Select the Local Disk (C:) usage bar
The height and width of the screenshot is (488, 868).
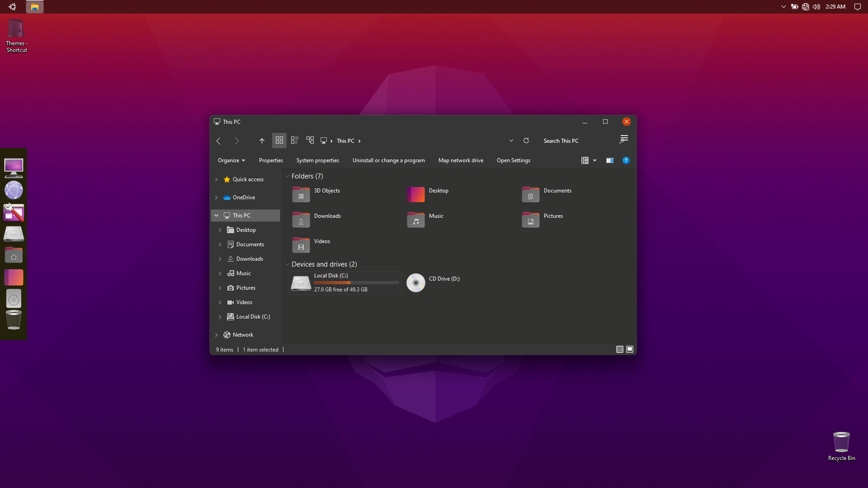point(356,283)
